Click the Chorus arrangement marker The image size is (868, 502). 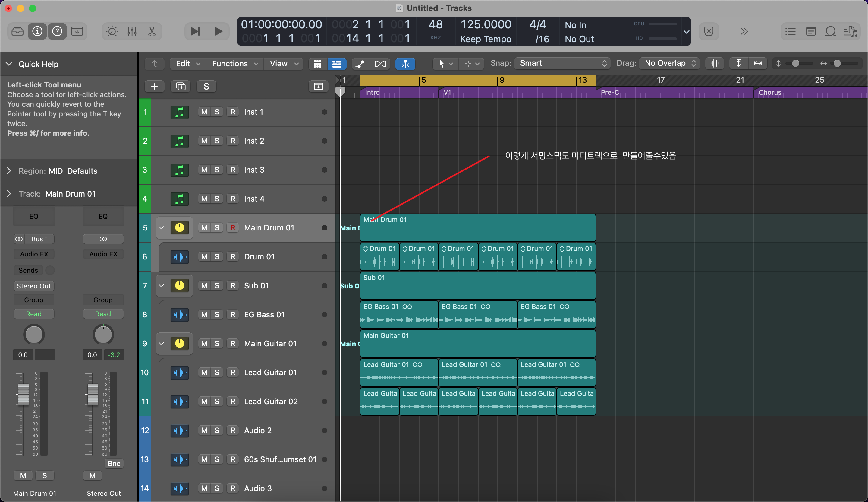[810, 92]
